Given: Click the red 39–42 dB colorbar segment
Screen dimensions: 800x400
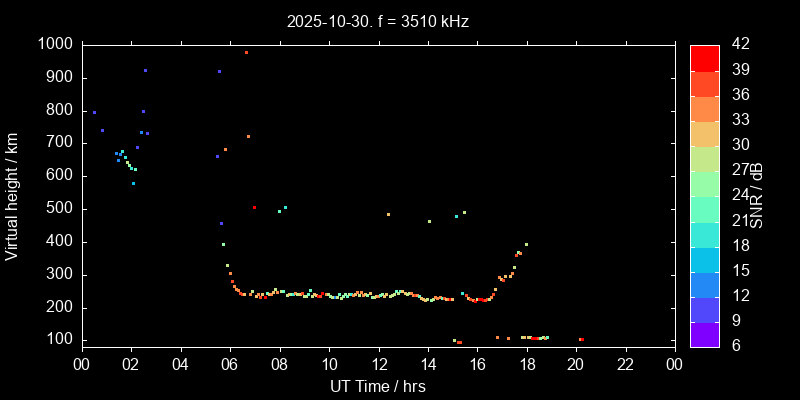Looking at the screenshot, I should [705, 58].
